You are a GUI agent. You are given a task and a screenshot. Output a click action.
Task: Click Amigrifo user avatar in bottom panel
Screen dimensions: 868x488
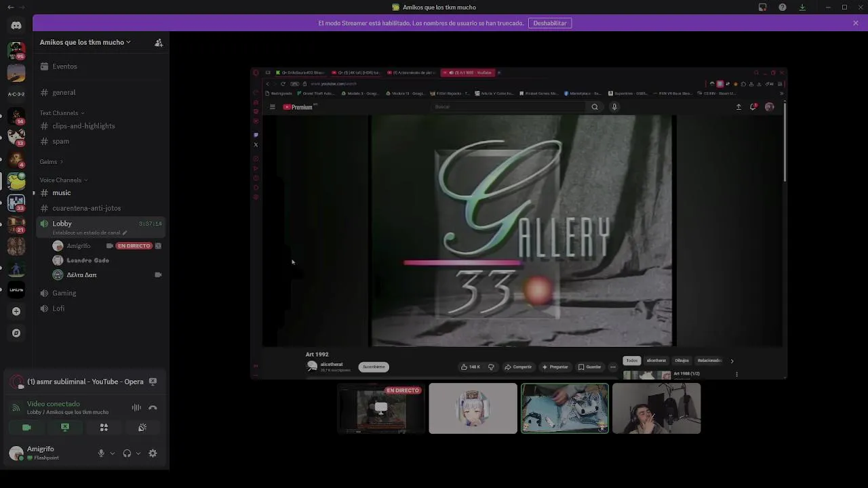[16, 453]
